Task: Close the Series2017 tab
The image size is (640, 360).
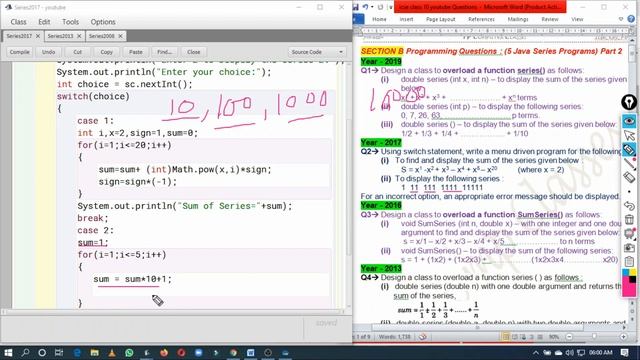Action: pos(38,36)
